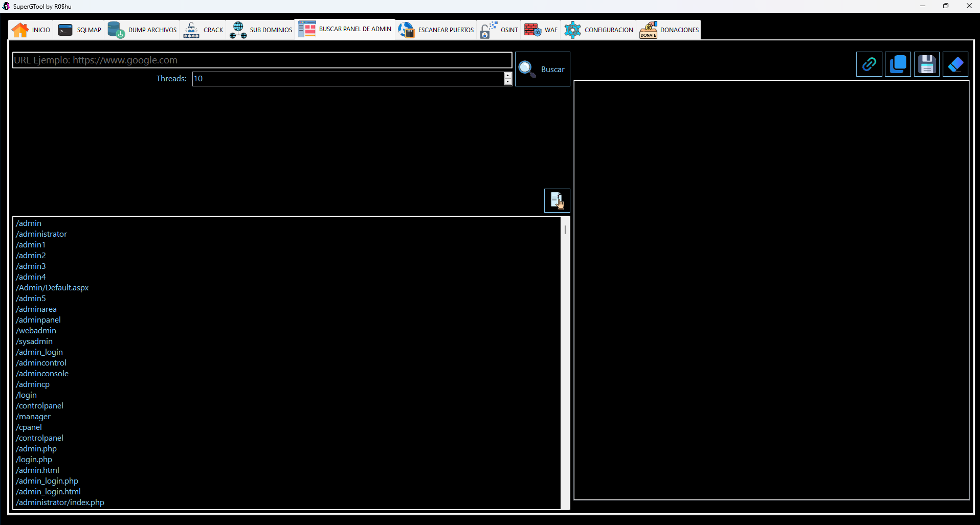Open the INICIO tab
980x525 pixels.
[x=31, y=30]
